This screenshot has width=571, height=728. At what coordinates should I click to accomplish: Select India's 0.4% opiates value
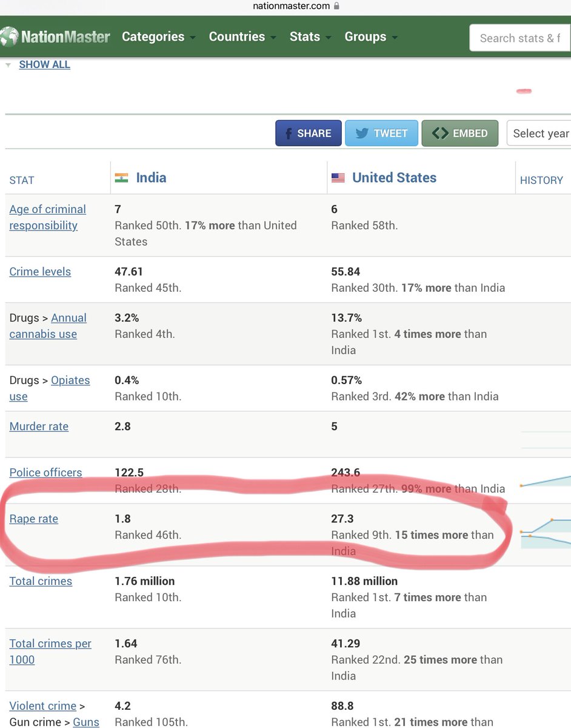(x=127, y=380)
